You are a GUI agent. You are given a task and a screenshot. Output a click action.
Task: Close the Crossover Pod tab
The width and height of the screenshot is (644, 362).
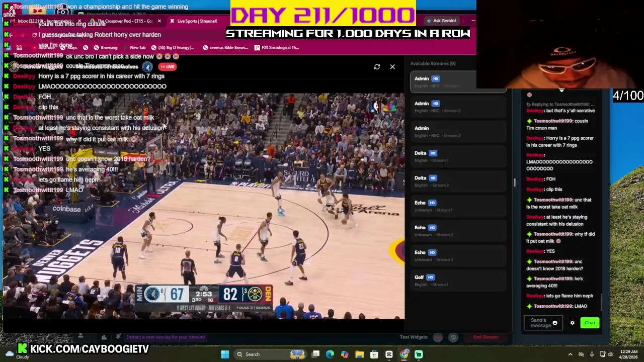[159, 21]
